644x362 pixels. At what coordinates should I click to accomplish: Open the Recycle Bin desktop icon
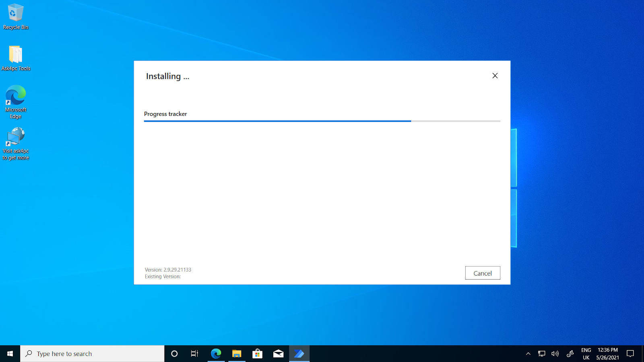pos(16,17)
